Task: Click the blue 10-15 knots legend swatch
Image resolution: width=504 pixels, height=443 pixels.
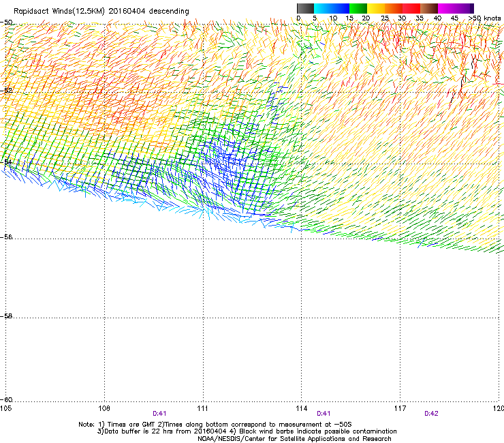Action: [x=341, y=8]
